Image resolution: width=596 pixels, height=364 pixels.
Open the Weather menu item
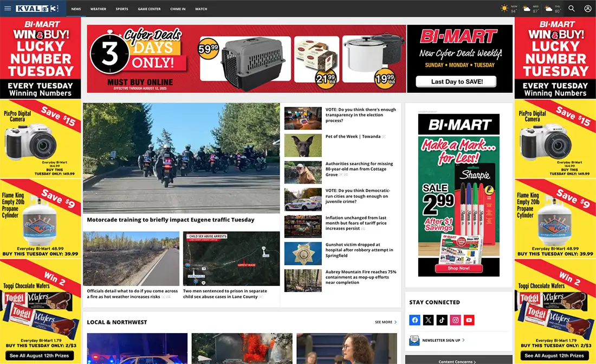point(98,9)
